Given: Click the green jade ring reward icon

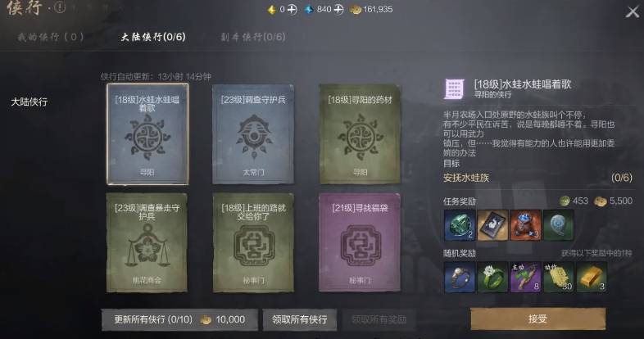Looking at the screenshot, I should coord(493,278).
